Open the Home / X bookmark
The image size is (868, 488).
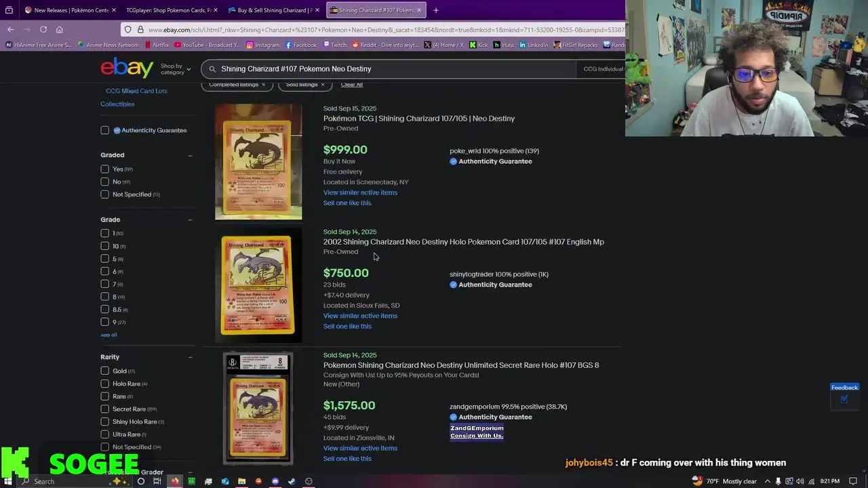443,45
